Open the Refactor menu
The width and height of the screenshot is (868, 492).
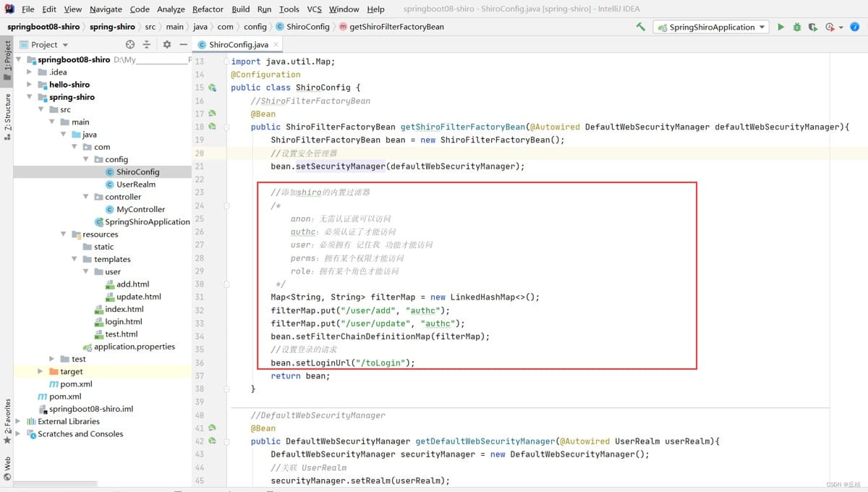[x=208, y=9]
